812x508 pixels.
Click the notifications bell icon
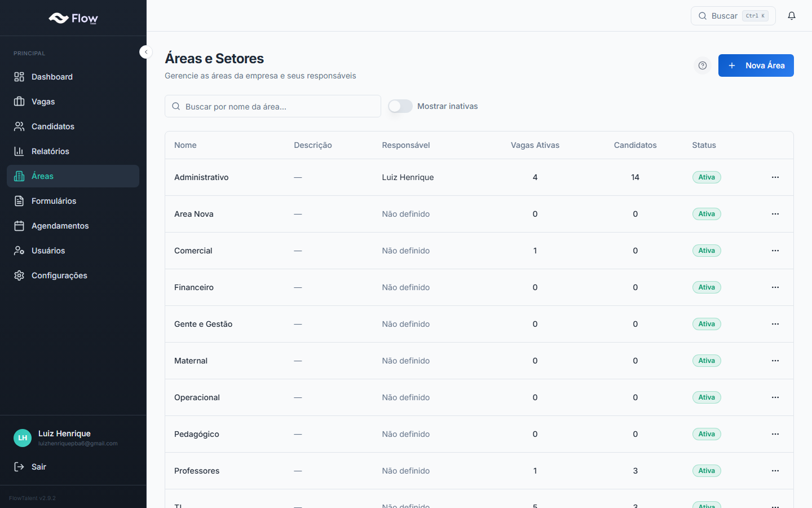pos(792,16)
